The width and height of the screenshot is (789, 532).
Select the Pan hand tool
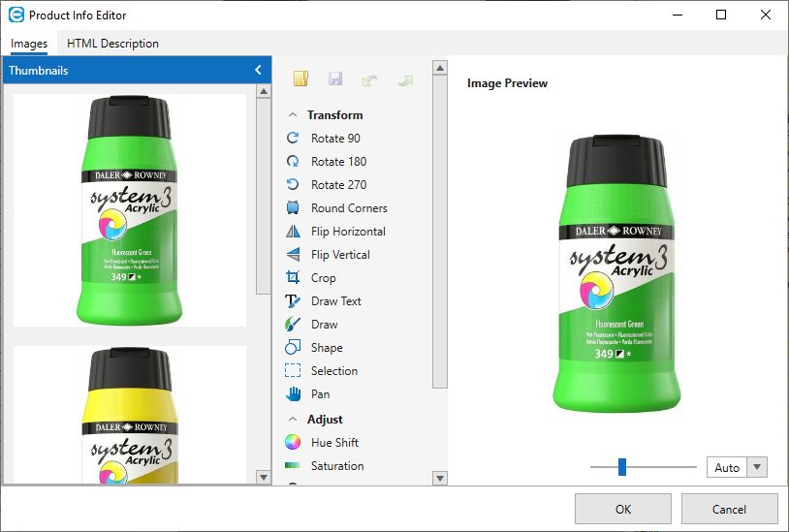click(x=294, y=394)
